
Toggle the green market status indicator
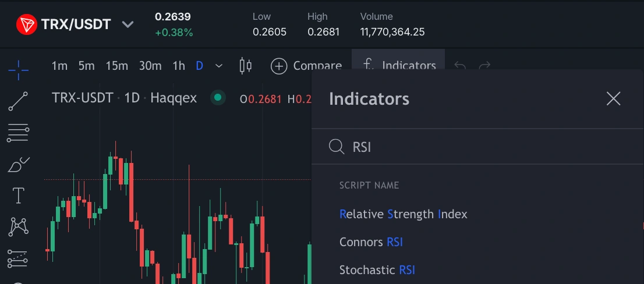tap(218, 98)
